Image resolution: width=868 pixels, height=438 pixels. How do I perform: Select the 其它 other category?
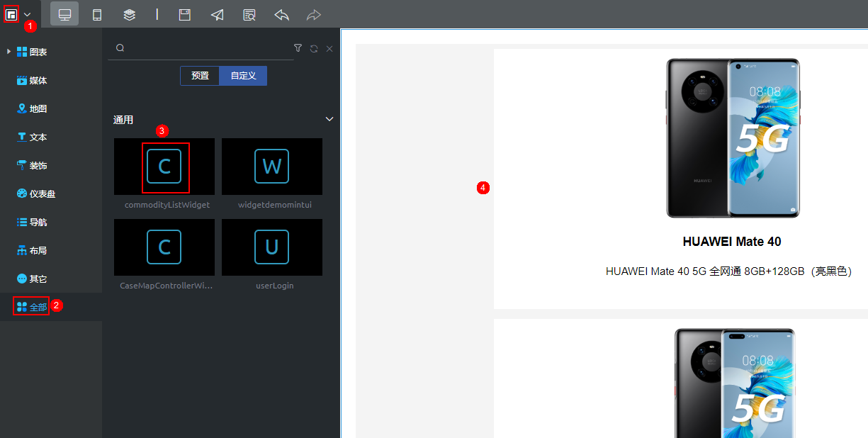[x=32, y=279]
